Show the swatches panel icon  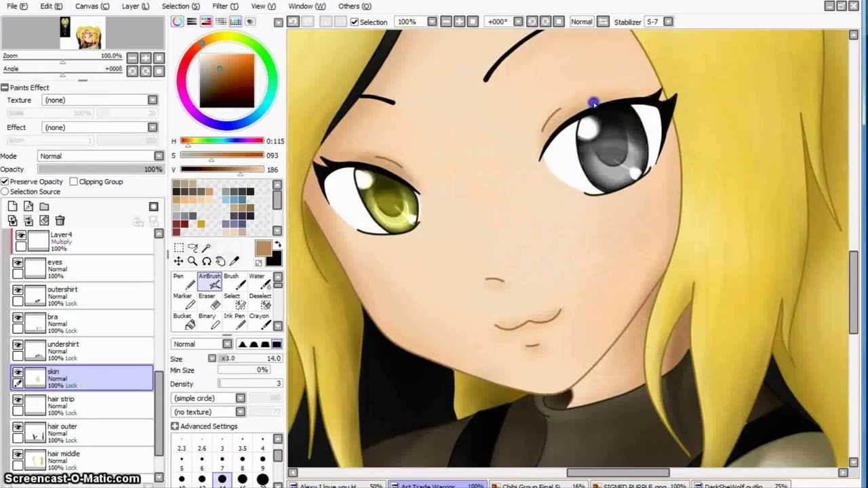235,22
